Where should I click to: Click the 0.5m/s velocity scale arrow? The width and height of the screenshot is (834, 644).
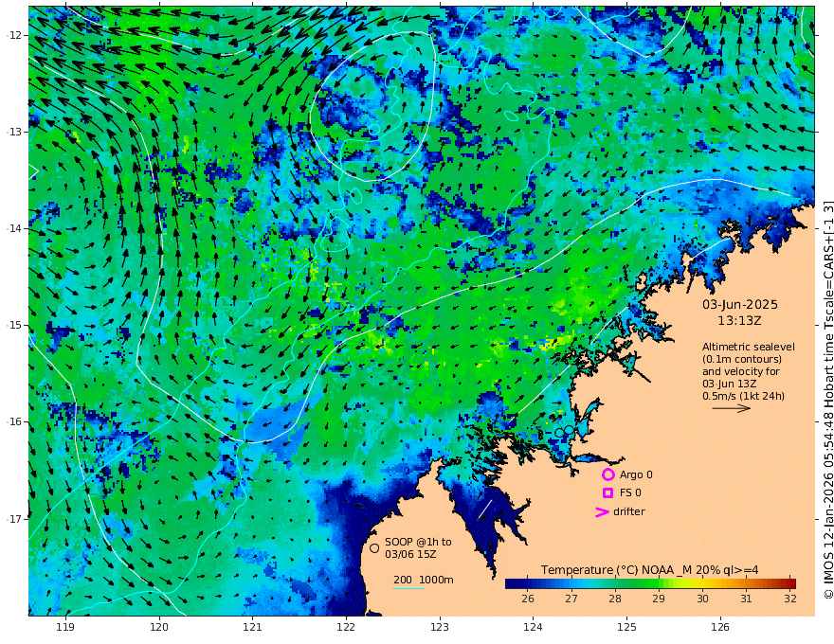click(732, 408)
